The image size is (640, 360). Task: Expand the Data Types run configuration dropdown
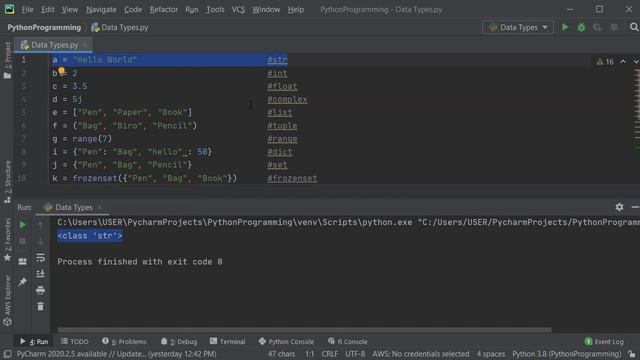pyautogui.click(x=518, y=27)
